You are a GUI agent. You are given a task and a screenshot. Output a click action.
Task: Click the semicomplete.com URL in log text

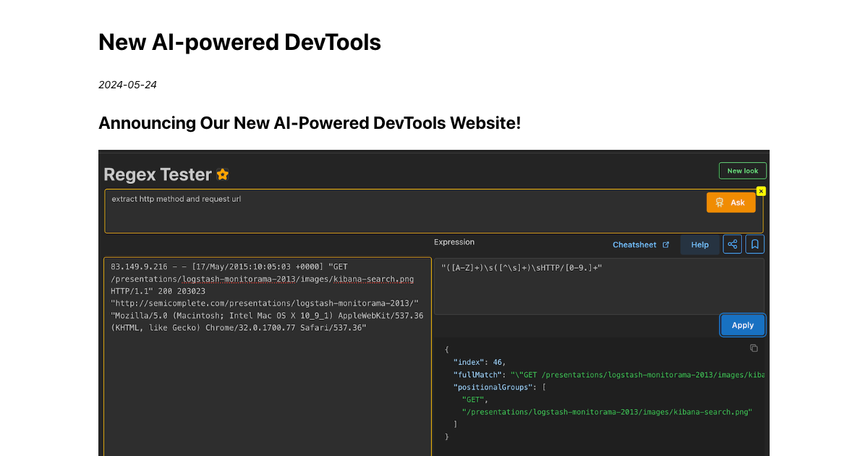265,303
